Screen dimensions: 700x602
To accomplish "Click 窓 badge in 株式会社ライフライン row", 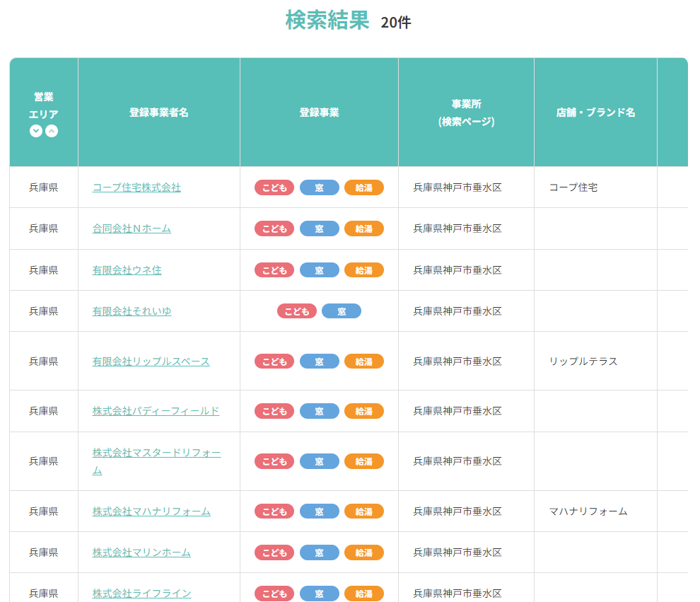I will [319, 594].
